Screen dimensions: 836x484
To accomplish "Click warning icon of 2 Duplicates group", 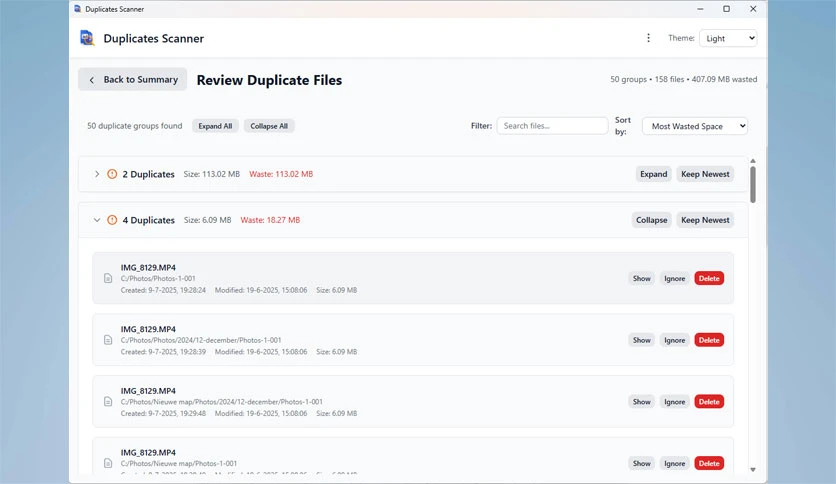I will pos(112,174).
